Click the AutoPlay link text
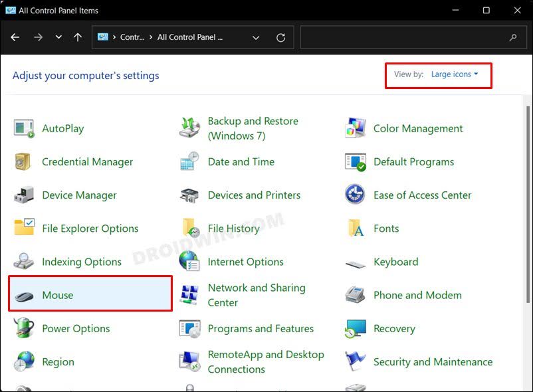 coord(63,128)
